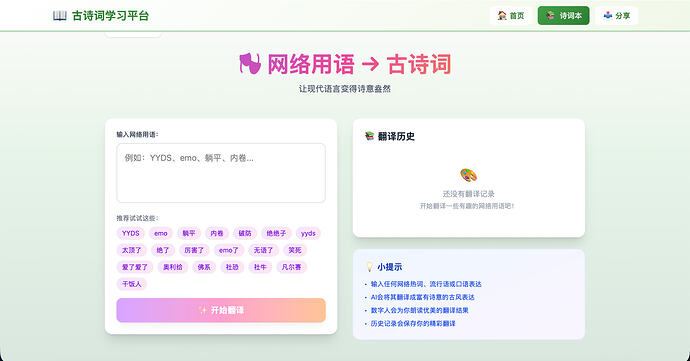The width and height of the screenshot is (690, 361).
Task: Click the light bulb tips icon
Action: tap(370, 267)
